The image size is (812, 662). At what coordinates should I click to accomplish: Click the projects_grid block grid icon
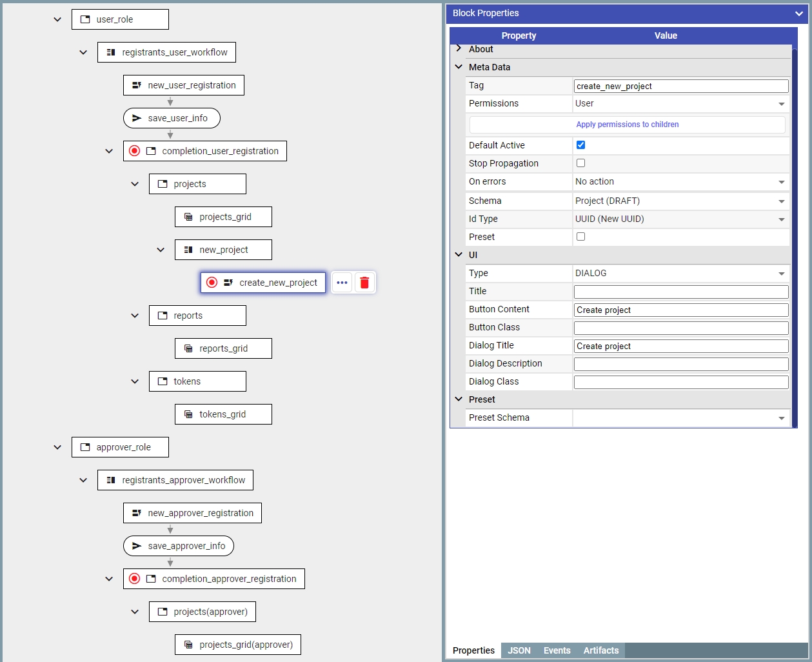188,217
